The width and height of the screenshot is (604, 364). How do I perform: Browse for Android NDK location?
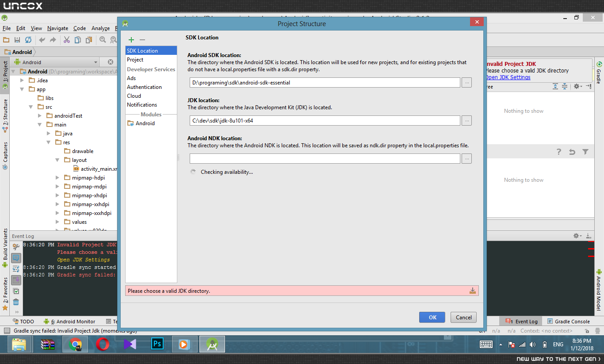click(x=466, y=158)
